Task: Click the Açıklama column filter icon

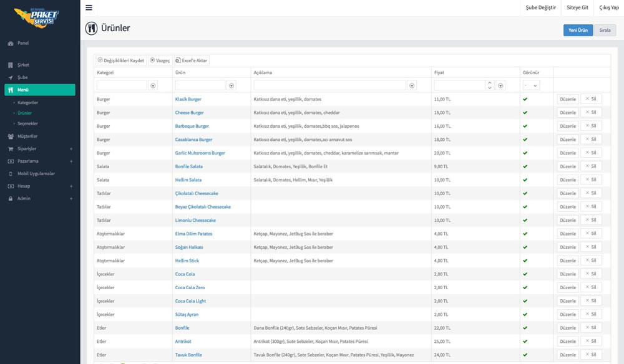Action: pyautogui.click(x=412, y=85)
